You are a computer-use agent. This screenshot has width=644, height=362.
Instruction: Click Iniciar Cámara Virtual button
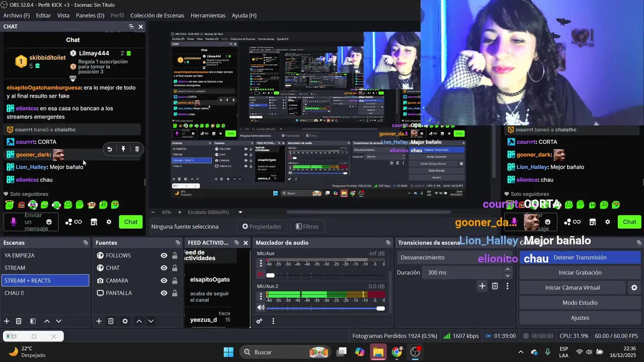click(x=573, y=288)
